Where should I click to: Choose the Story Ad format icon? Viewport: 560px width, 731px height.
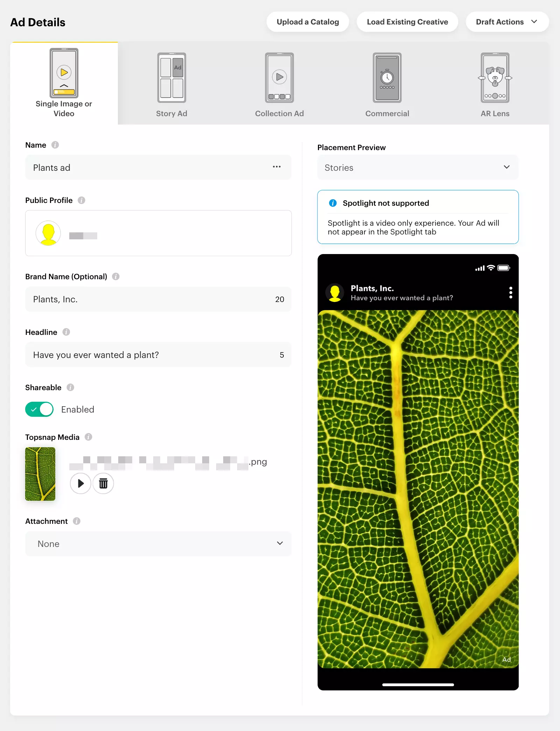click(x=172, y=78)
